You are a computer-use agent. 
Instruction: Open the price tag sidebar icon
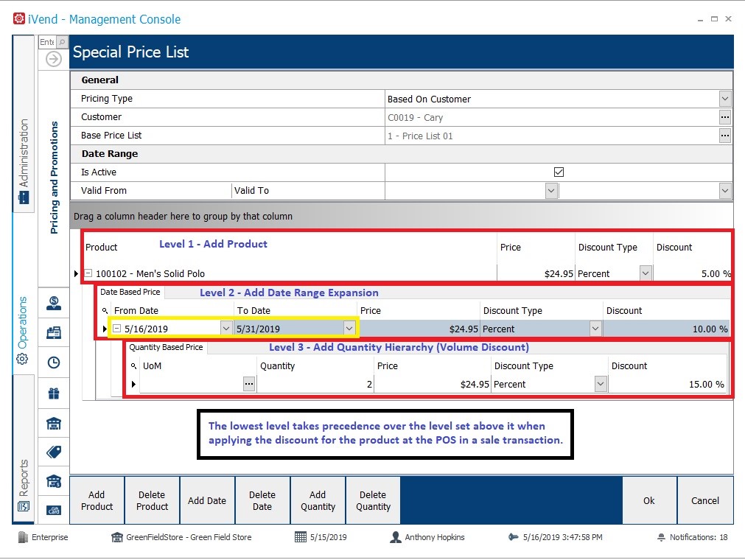coord(54,452)
